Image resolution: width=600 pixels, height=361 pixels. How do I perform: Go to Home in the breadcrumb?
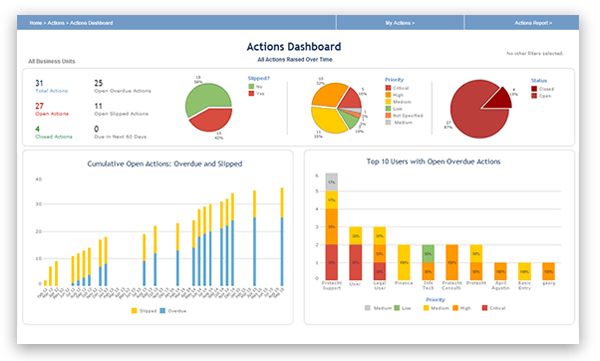(36, 23)
